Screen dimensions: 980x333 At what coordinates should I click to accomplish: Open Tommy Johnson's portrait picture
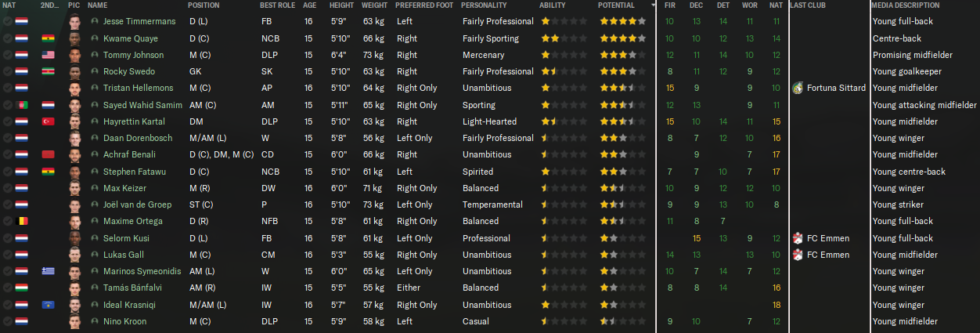[x=75, y=55]
